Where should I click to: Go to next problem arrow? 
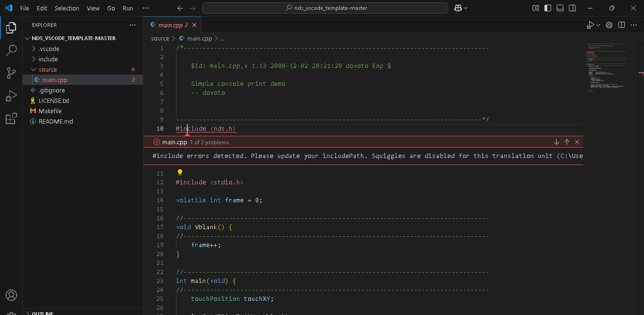[556, 142]
